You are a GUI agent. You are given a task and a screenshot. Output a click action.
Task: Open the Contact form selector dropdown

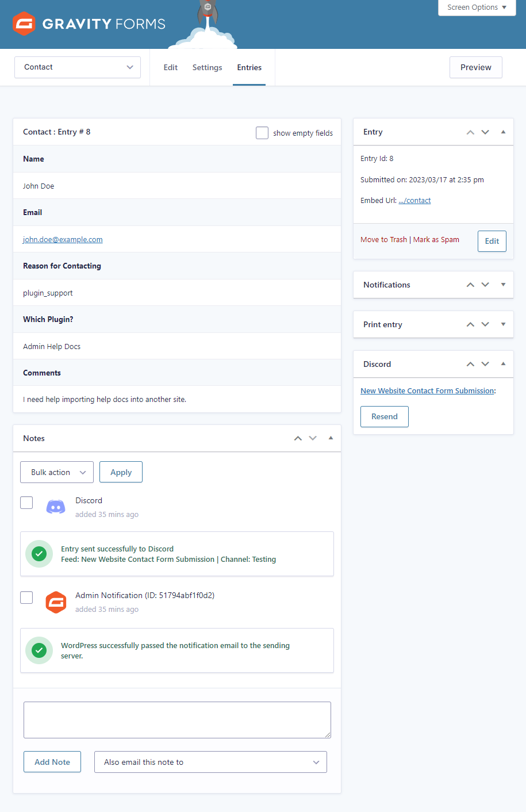pos(77,67)
